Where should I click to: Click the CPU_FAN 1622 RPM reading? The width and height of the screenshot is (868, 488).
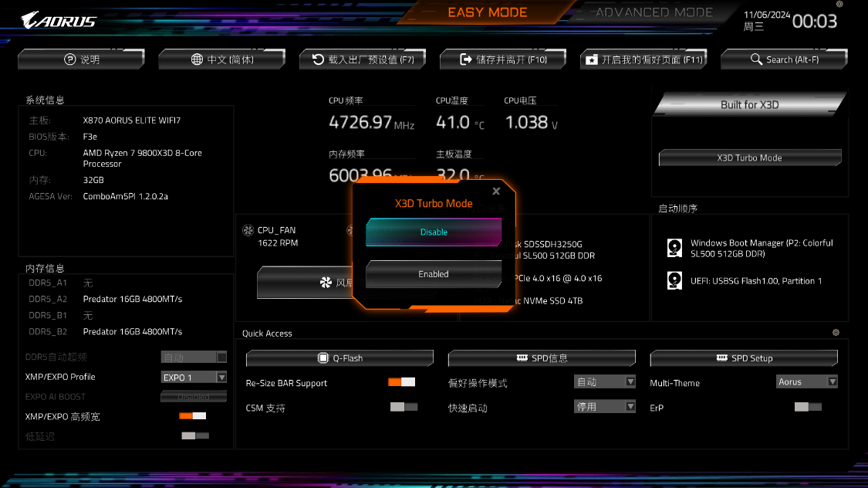(x=277, y=242)
